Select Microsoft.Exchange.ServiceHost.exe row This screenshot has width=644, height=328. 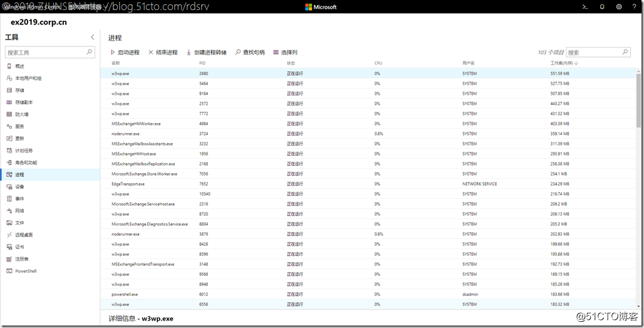368,204
